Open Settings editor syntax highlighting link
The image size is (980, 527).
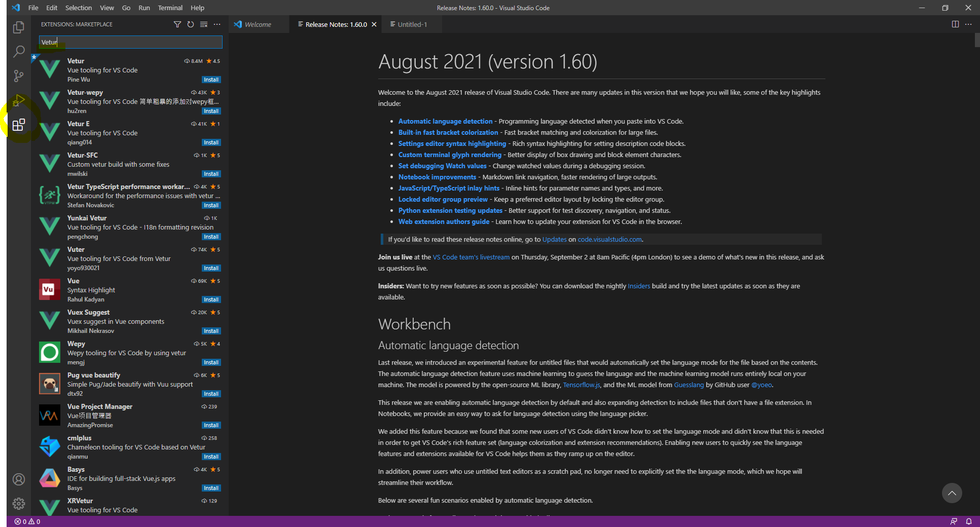point(452,143)
